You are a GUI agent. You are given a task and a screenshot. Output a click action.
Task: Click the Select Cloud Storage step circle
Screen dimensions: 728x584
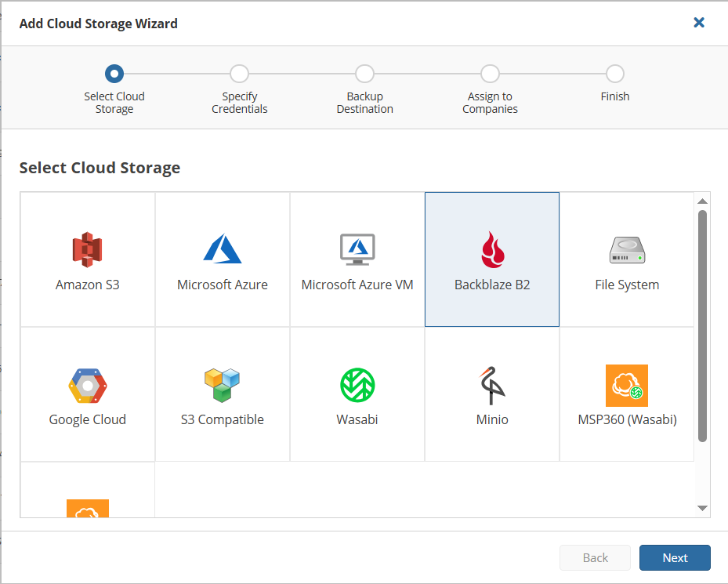pos(114,74)
